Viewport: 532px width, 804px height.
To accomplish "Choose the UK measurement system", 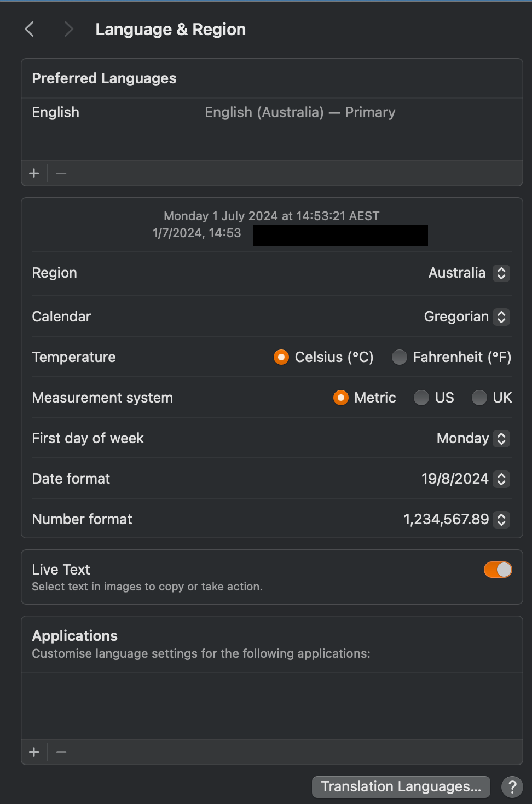I will (x=479, y=398).
